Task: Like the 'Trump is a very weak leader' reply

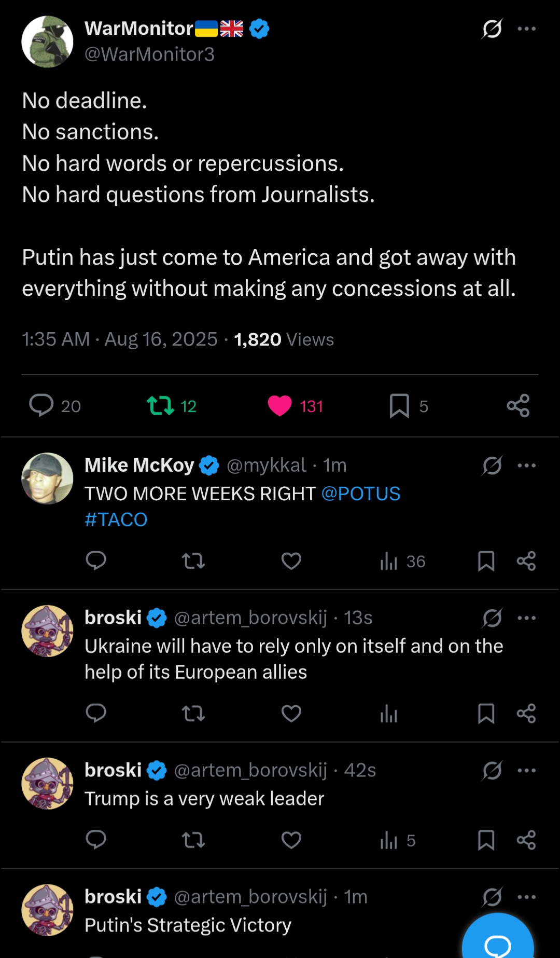Action: pos(291,840)
